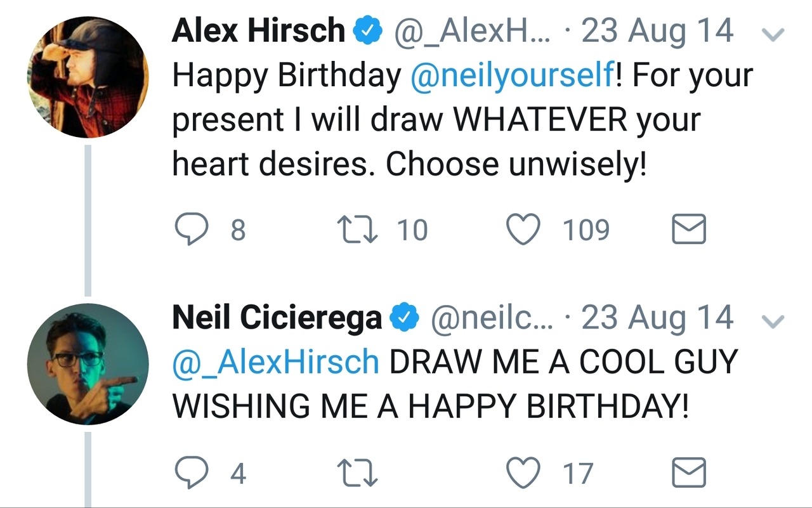Open the 23 Aug 14 timestamp on Alex's tweet
Viewport: 812px width, 508px height.
tap(657, 32)
